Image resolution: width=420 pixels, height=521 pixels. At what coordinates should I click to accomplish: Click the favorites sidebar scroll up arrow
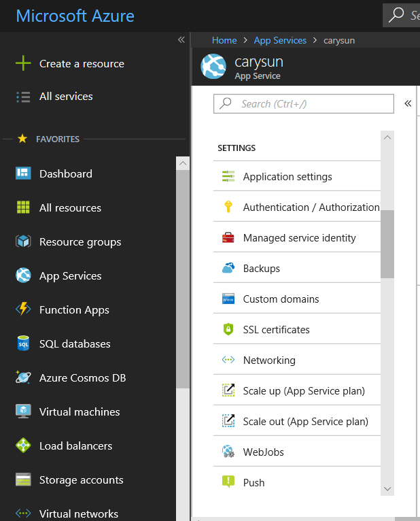pos(183,163)
